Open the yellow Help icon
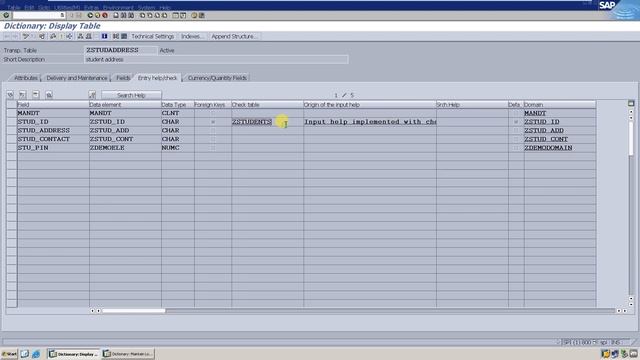Image resolution: width=640 pixels, height=360 pixels. pos(194,16)
